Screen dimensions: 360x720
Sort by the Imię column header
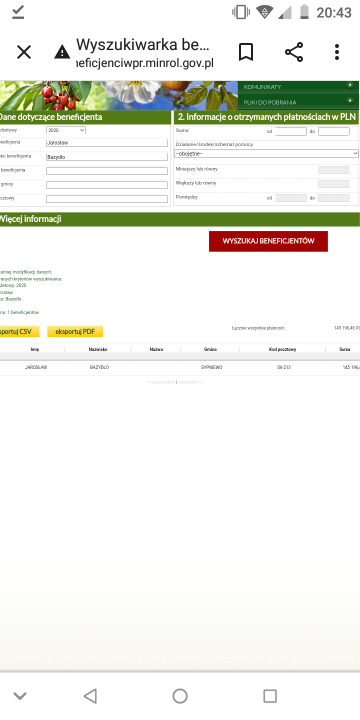35,349
